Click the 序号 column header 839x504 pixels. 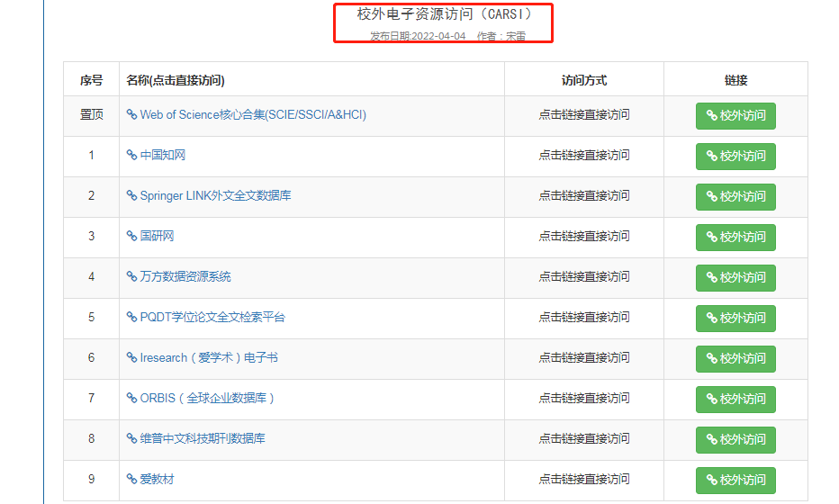click(x=92, y=80)
